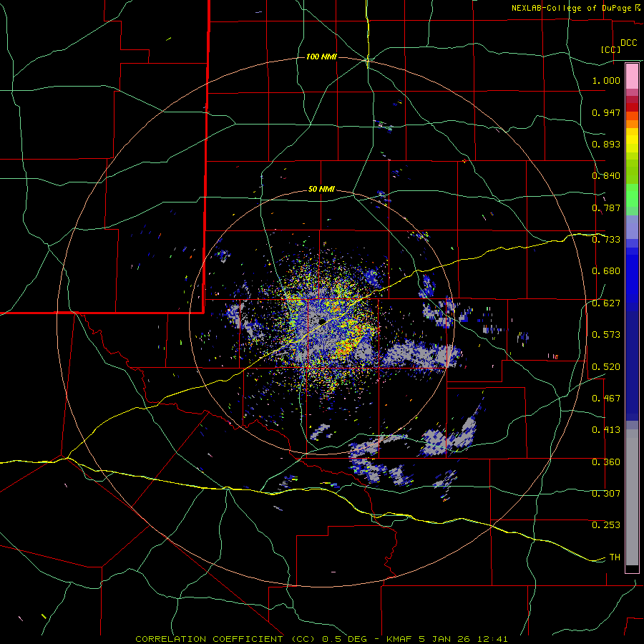The height and width of the screenshot is (644, 644).
Task: Click the [CC] product label
Action: [x=611, y=49]
